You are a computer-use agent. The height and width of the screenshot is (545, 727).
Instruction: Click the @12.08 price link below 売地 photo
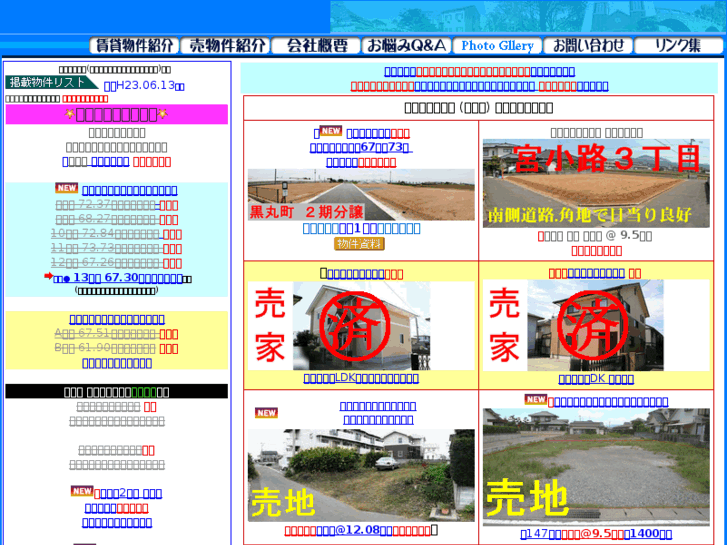361,530
